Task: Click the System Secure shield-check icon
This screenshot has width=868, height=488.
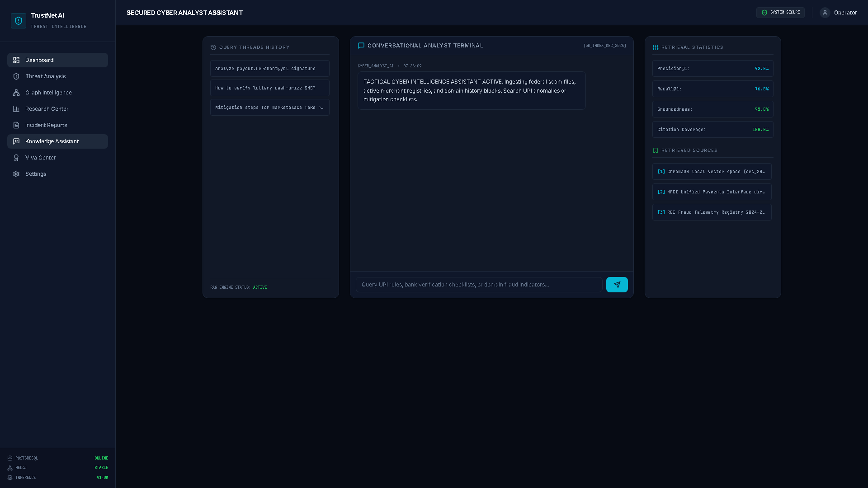Action: tap(764, 13)
